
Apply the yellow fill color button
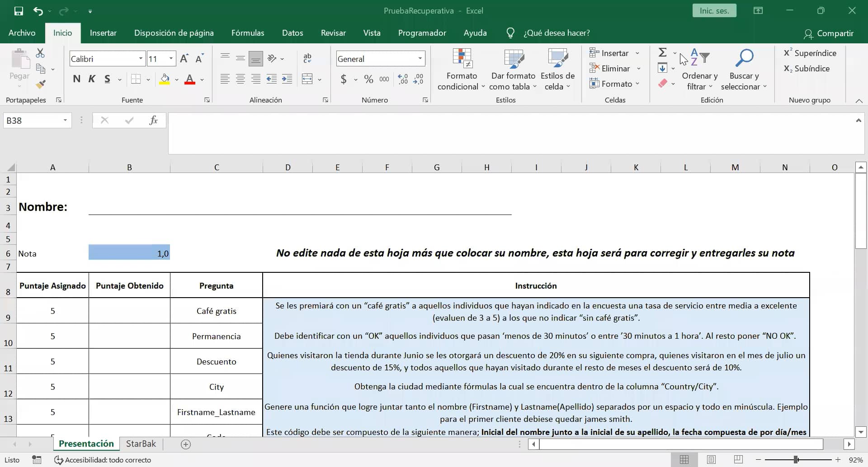click(x=165, y=79)
